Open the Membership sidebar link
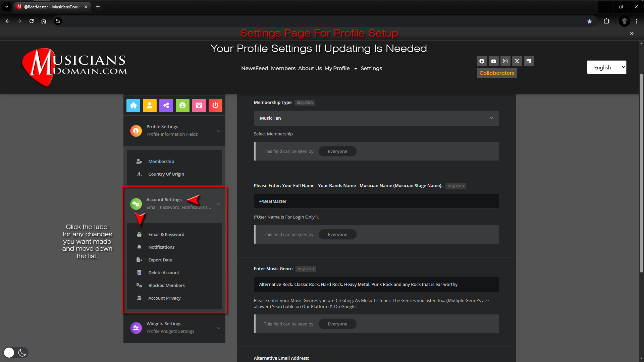The height and width of the screenshot is (362, 644). coord(161,161)
